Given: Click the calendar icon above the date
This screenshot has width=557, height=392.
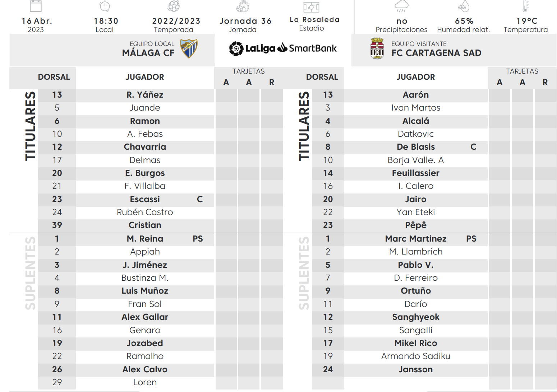Looking at the screenshot, I should (x=36, y=6).
